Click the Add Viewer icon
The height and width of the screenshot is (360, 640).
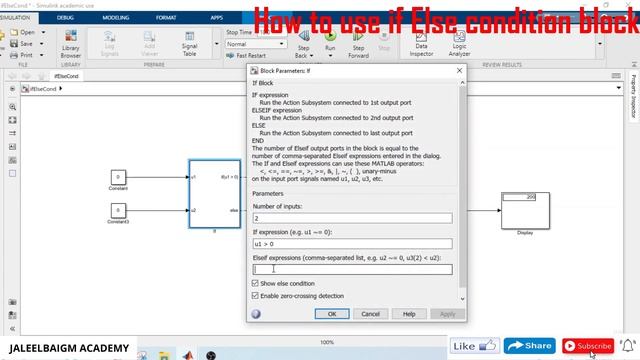click(149, 43)
